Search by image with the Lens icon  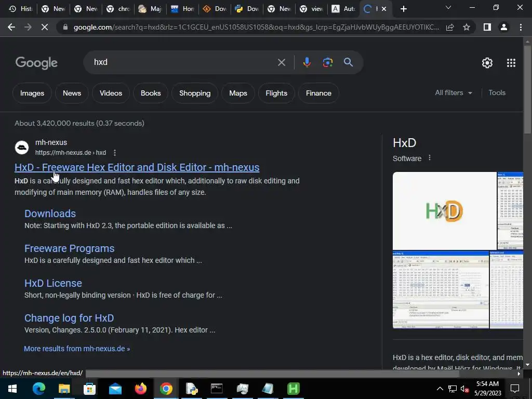coord(327,62)
